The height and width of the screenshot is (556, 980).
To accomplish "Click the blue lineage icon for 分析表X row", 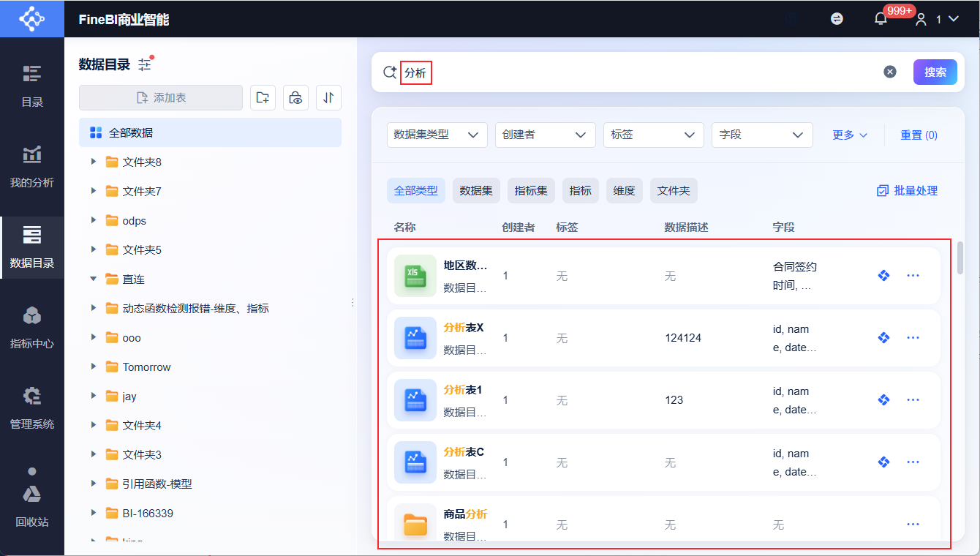I will [x=883, y=338].
